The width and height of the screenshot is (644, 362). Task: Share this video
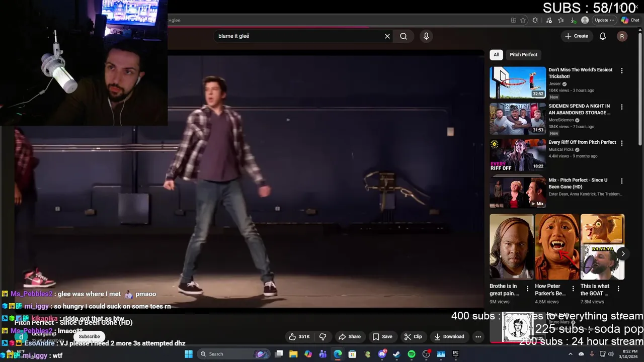[350, 337]
